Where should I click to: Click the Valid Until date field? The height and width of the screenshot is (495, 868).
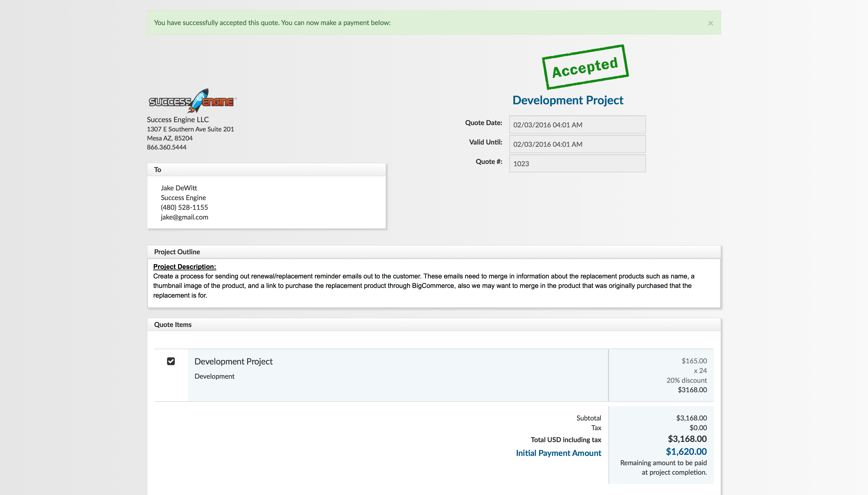(577, 144)
